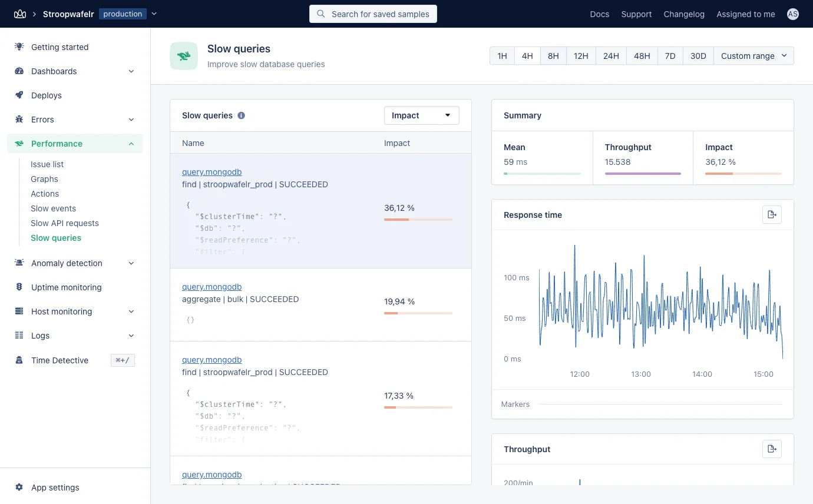
Task: Click the 19,94 % impact bar
Action: pyautogui.click(x=418, y=313)
